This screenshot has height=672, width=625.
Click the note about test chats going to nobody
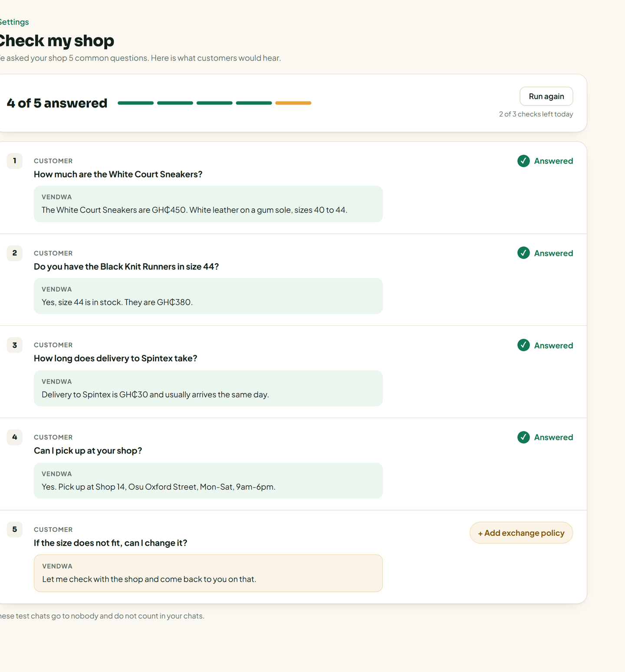click(x=102, y=616)
